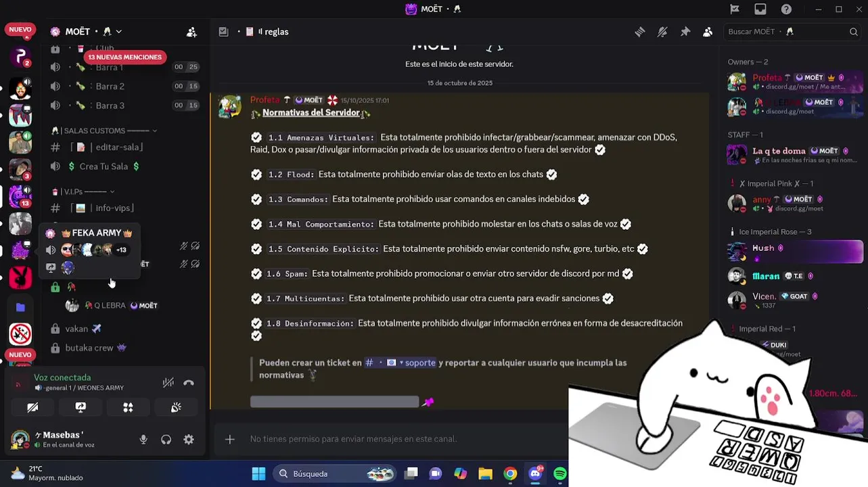The width and height of the screenshot is (868, 487).
Task: Toggle noise suppression icon in voice panel
Action: [x=168, y=383]
